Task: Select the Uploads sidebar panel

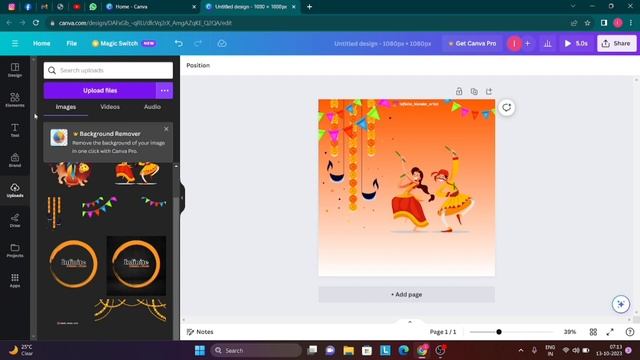Action: [x=15, y=190]
